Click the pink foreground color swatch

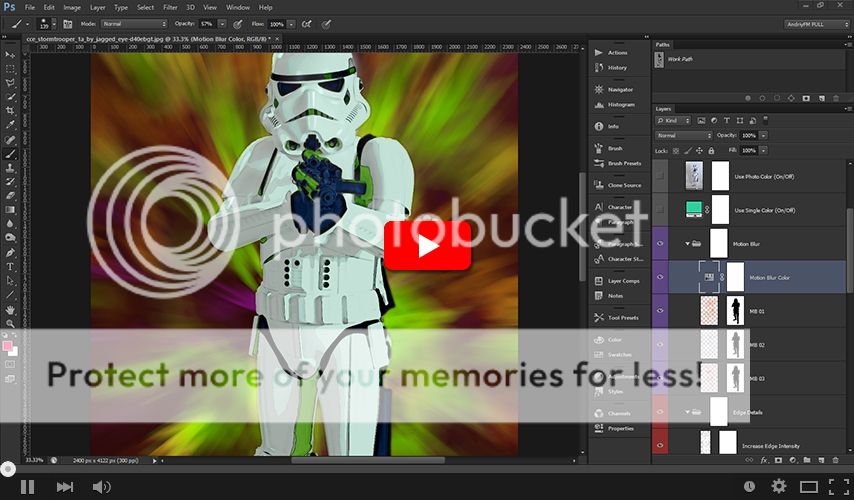click(8, 346)
